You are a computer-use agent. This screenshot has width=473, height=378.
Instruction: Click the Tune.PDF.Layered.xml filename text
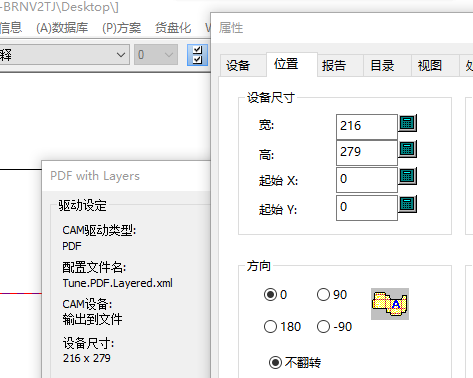(118, 283)
